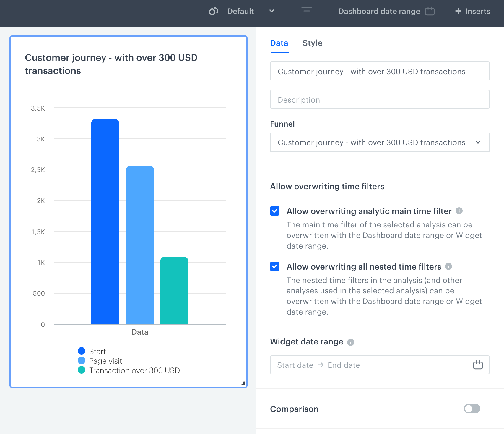This screenshot has height=434, width=504.
Task: Enable the Comparison toggle
Action: [472, 409]
